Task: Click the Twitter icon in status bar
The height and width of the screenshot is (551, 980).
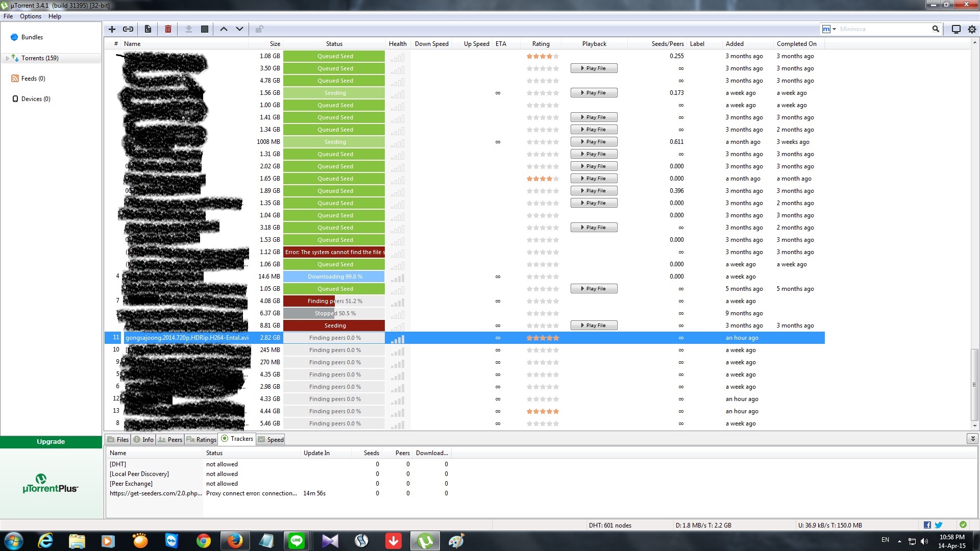Action: (x=938, y=525)
